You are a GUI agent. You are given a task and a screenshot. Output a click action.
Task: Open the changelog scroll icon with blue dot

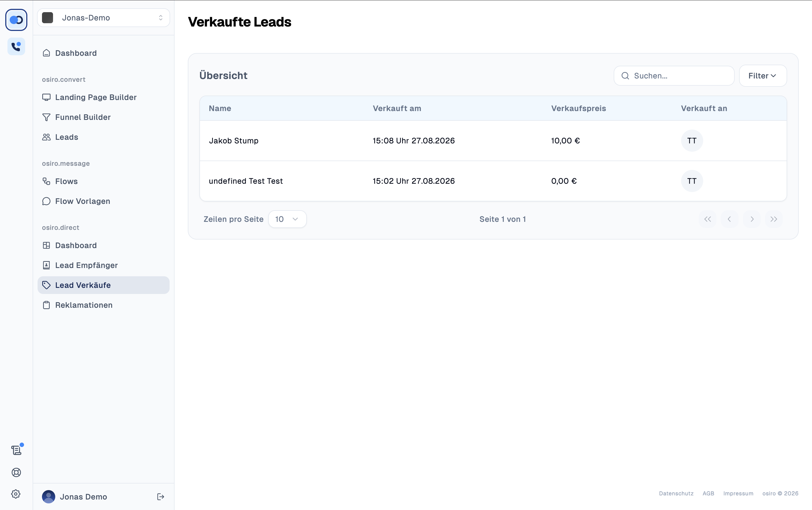tap(16, 450)
